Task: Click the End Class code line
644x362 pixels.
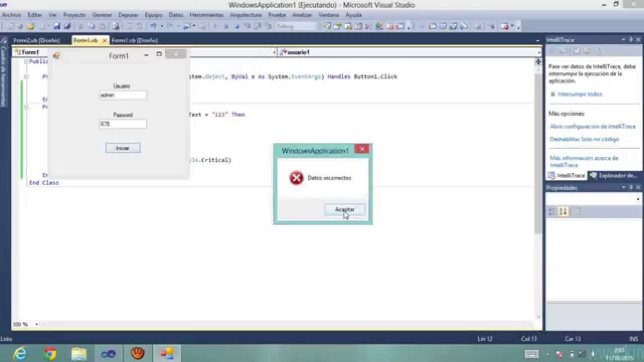Action: (x=44, y=183)
